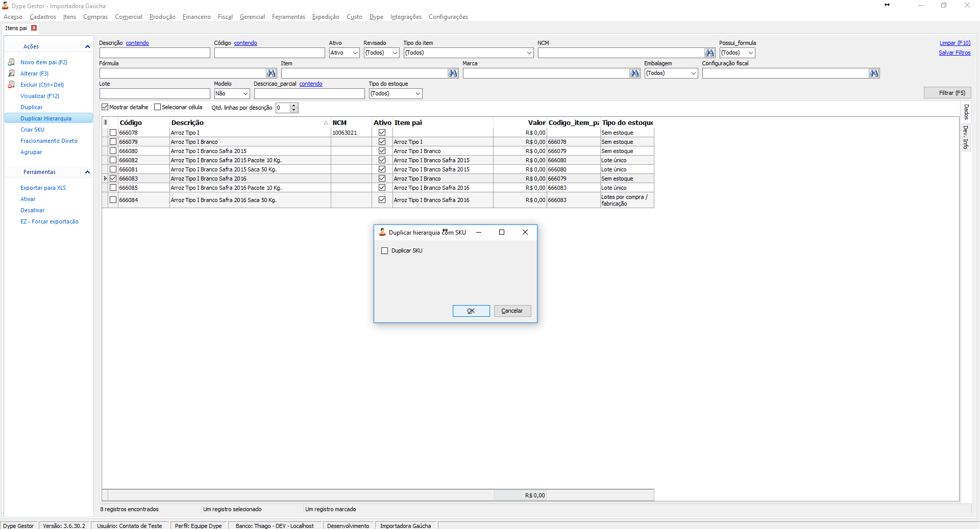Enable the Duplicar SKU checkbox

[385, 251]
